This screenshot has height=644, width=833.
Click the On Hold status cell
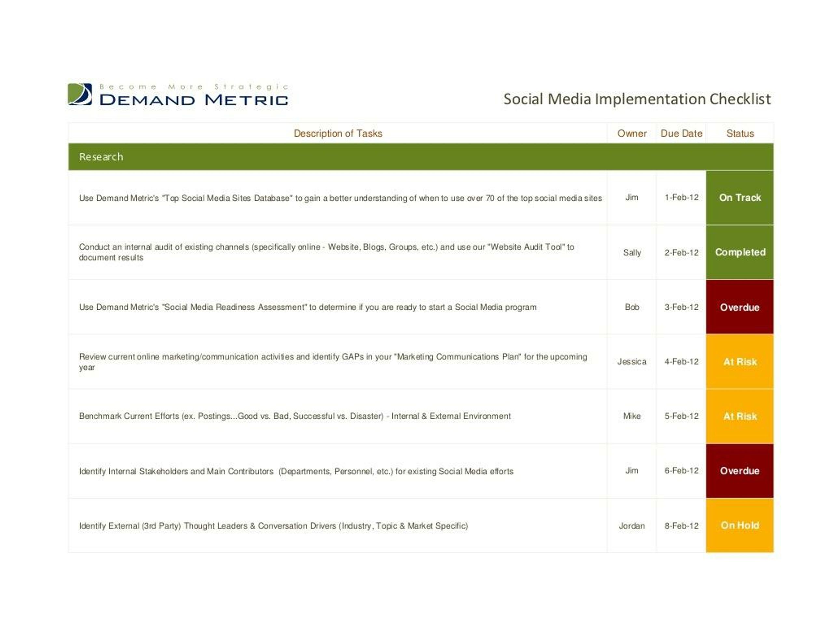740,525
